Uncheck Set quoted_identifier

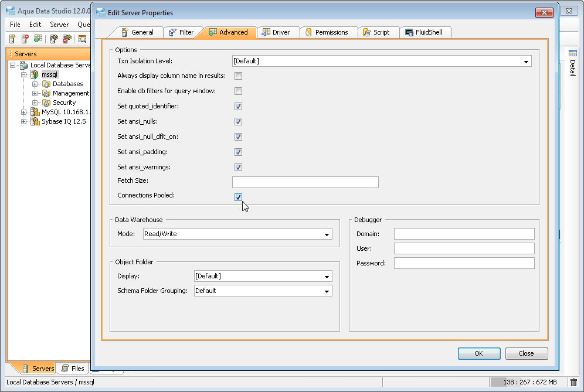pos(239,107)
